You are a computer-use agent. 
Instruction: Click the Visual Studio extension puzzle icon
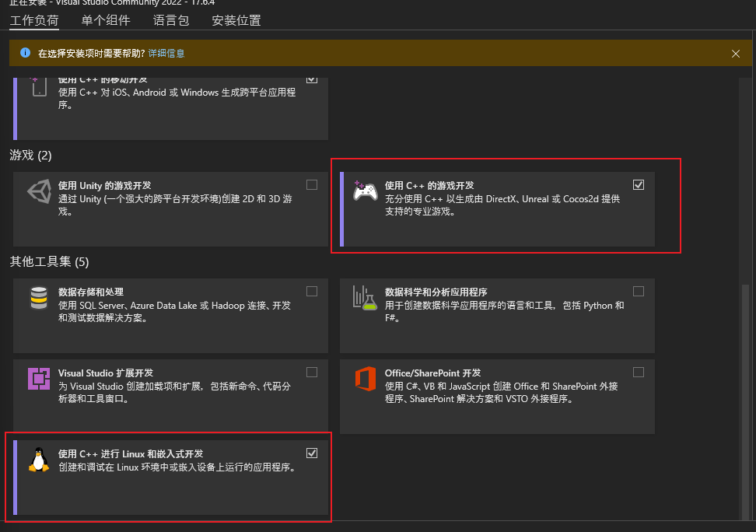click(x=39, y=379)
